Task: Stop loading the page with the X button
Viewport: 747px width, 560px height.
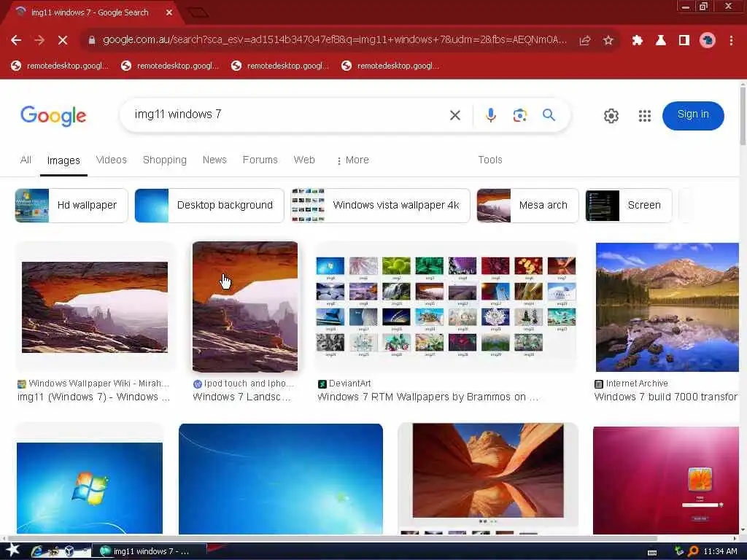Action: pos(63,41)
